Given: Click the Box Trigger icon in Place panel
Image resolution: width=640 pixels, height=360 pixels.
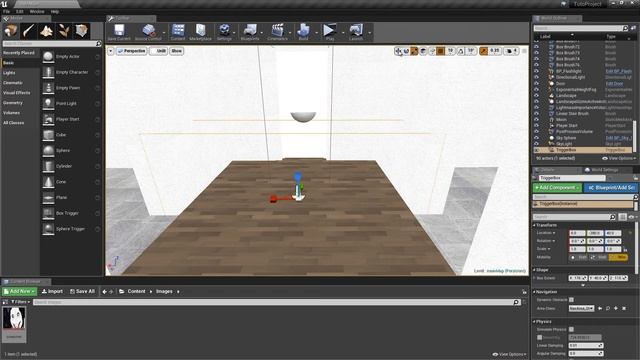Looking at the screenshot, I should tap(48, 213).
